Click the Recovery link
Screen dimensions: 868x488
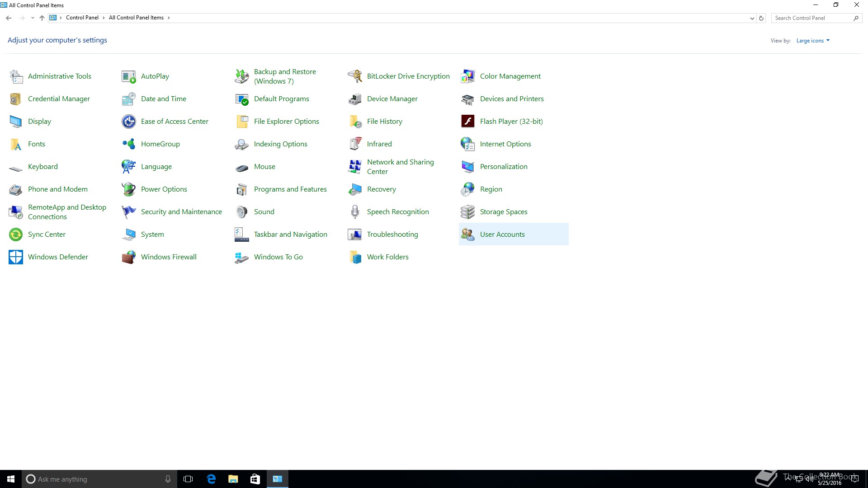(x=382, y=189)
